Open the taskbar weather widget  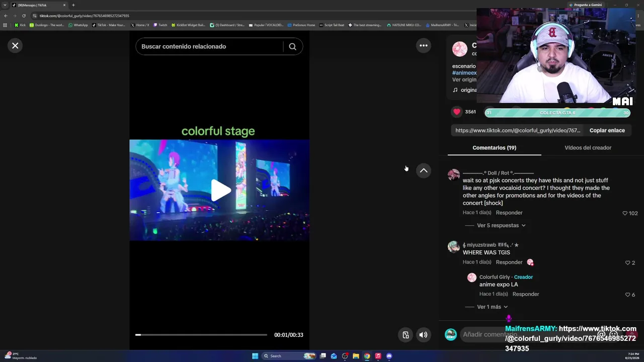(21, 356)
